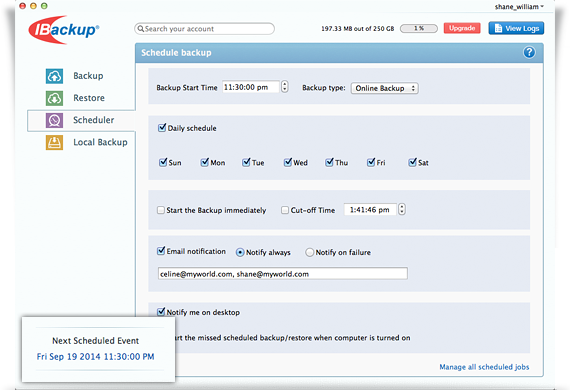Uncheck the Daily schedule checkbox
Viewport: 570px width, 390px height.
pyautogui.click(x=162, y=128)
